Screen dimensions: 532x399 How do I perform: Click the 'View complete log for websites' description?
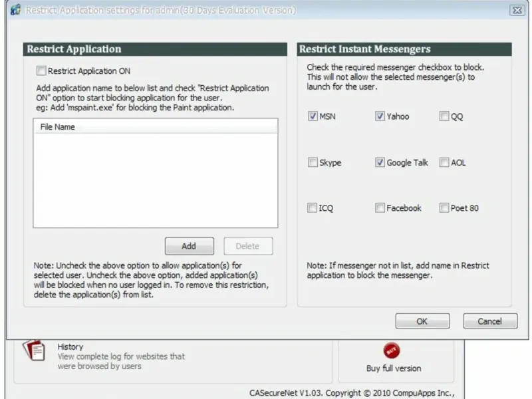tap(121, 361)
